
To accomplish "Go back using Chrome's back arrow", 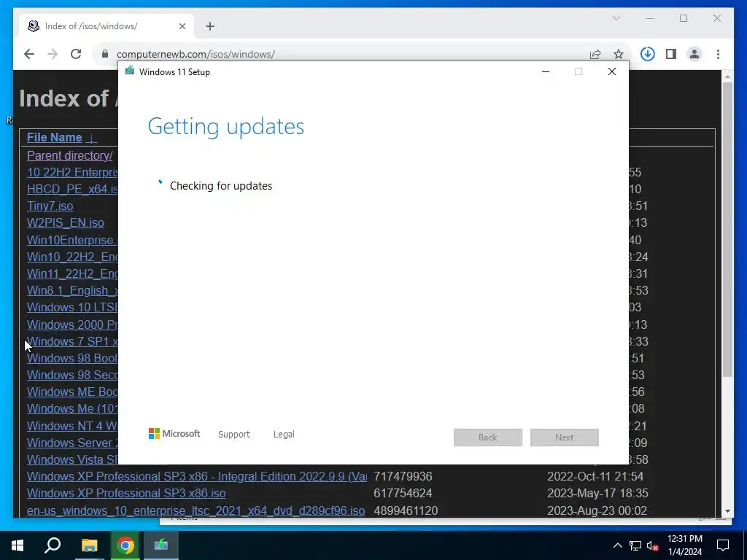I will [29, 54].
